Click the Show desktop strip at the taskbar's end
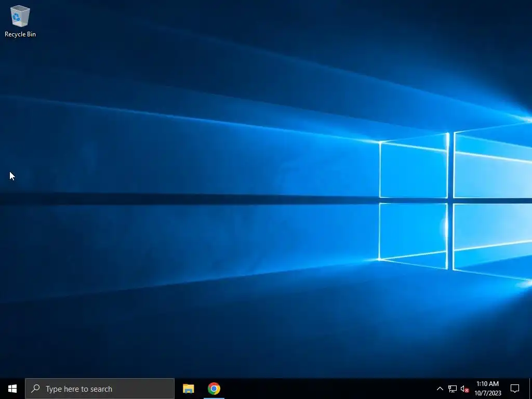This screenshot has width=532, height=399. [x=530, y=389]
